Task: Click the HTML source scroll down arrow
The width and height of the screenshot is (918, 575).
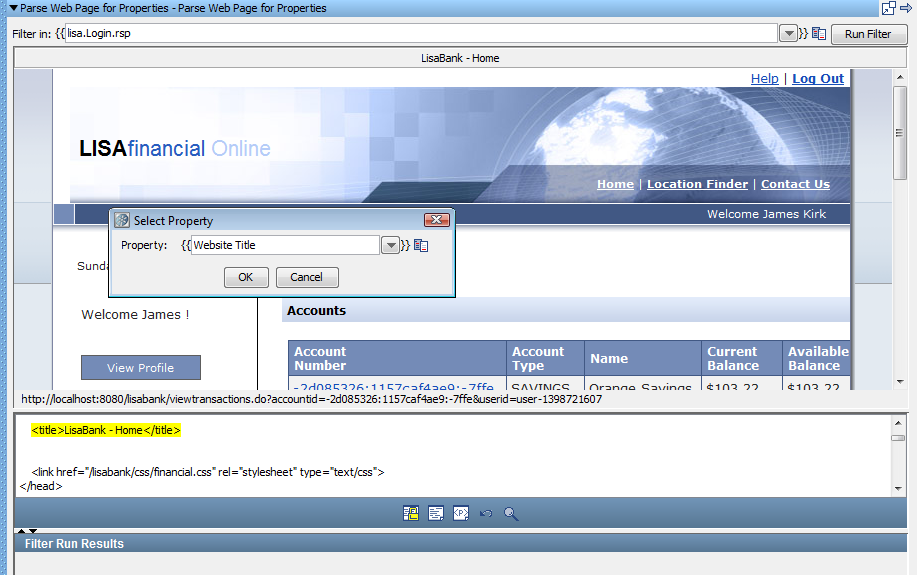Action: point(898,489)
